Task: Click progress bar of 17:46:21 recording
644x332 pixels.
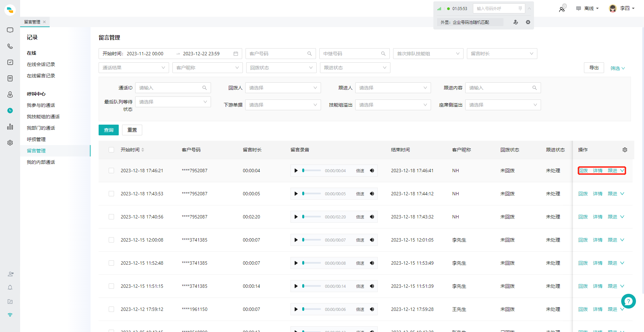Action: point(312,171)
